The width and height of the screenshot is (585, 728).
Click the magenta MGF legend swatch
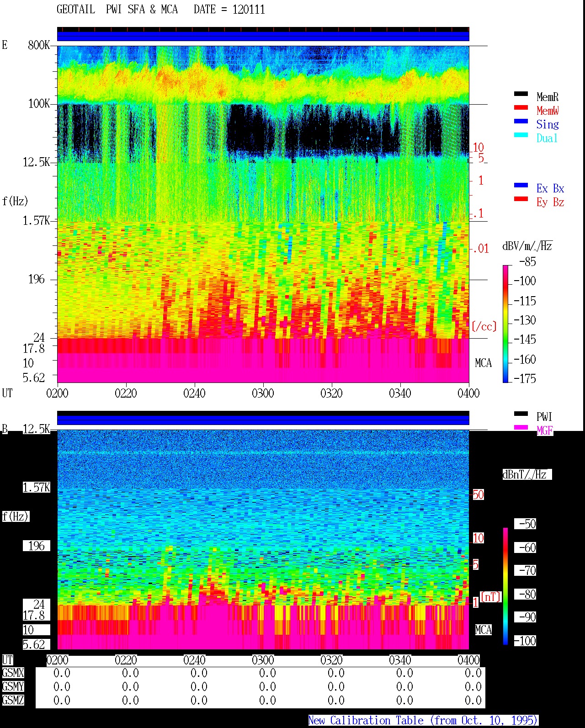[521, 427]
